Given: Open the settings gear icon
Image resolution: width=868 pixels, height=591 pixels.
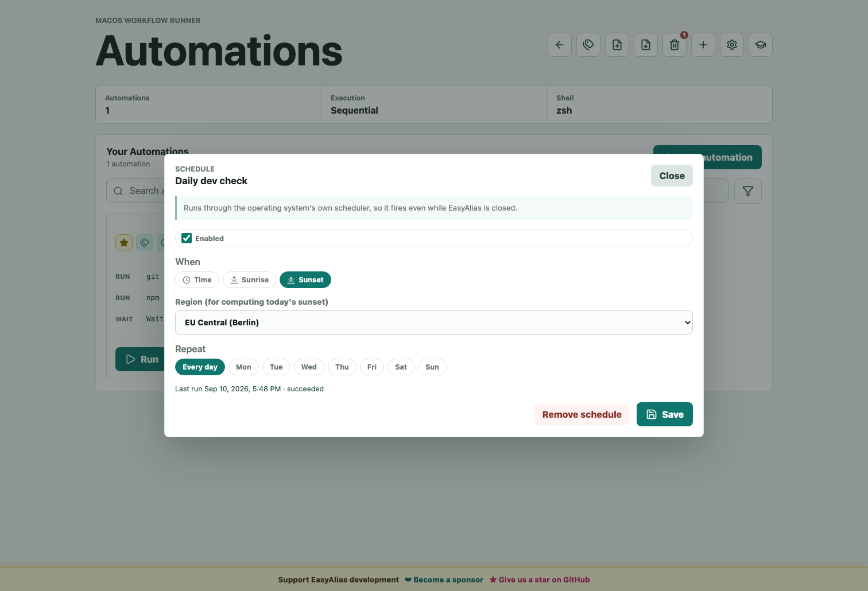Looking at the screenshot, I should pos(732,45).
